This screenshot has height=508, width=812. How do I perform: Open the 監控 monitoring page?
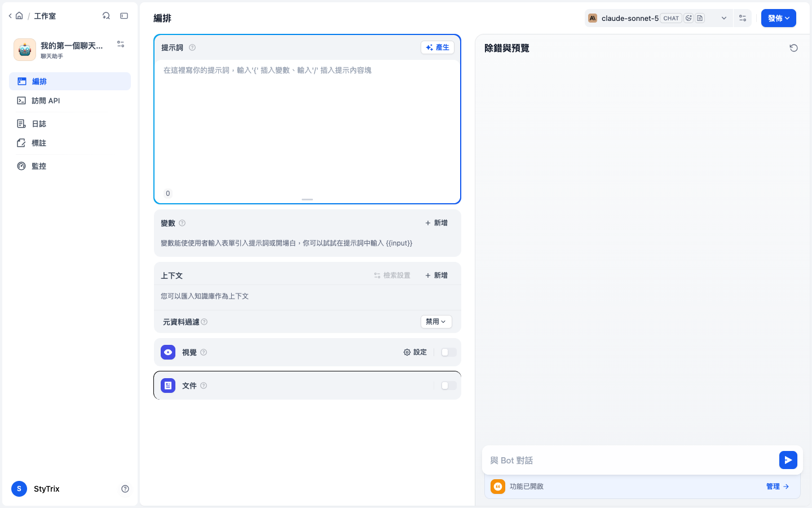click(70, 166)
